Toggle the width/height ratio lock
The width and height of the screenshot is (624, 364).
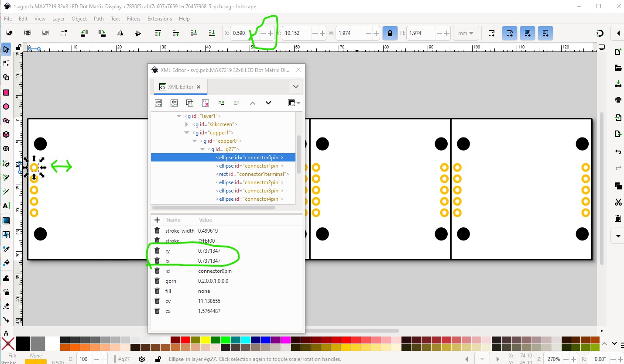[x=390, y=33]
